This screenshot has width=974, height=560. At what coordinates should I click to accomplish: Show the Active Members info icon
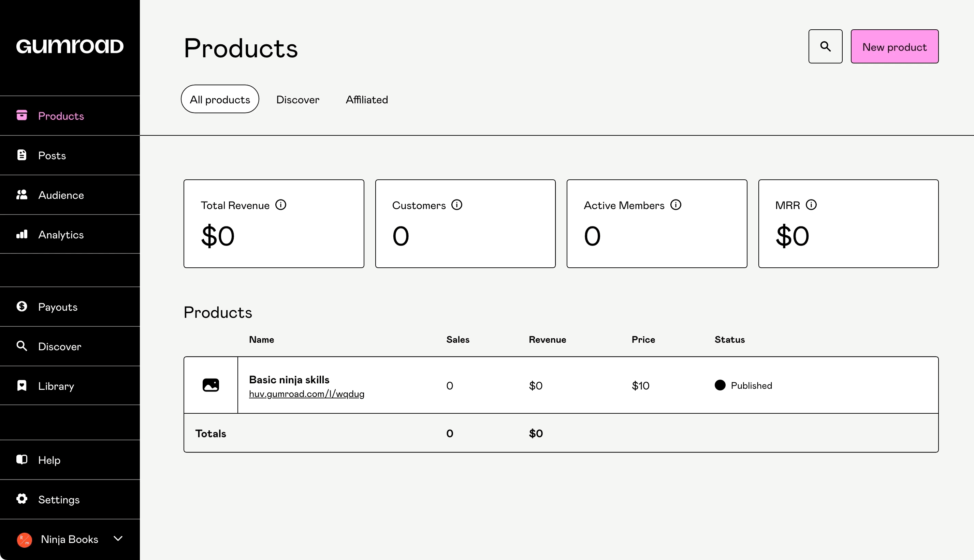[x=675, y=205]
